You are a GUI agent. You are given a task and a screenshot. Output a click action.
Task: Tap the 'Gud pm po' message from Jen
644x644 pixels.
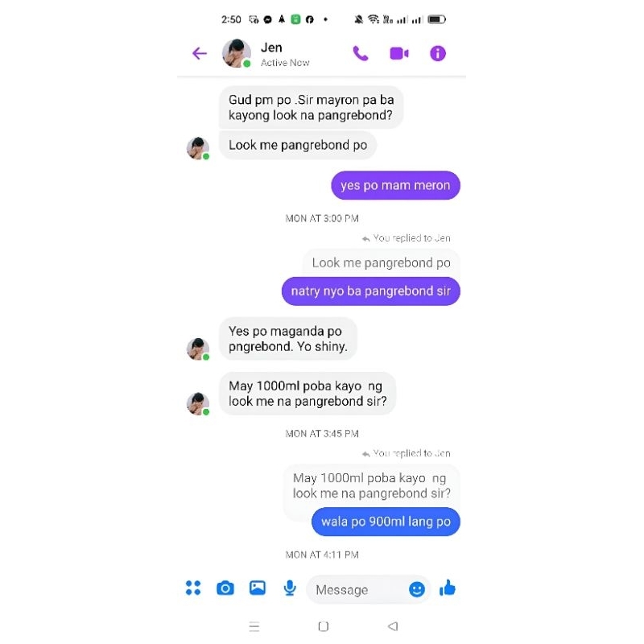[x=311, y=107]
